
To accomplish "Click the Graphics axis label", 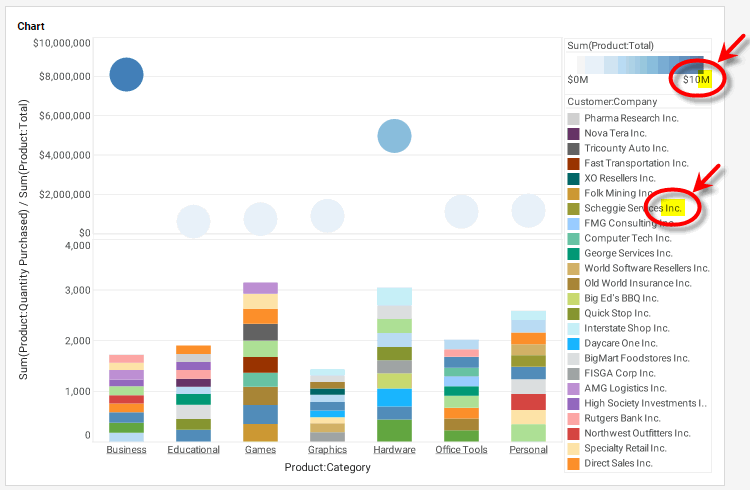I will coord(327,450).
